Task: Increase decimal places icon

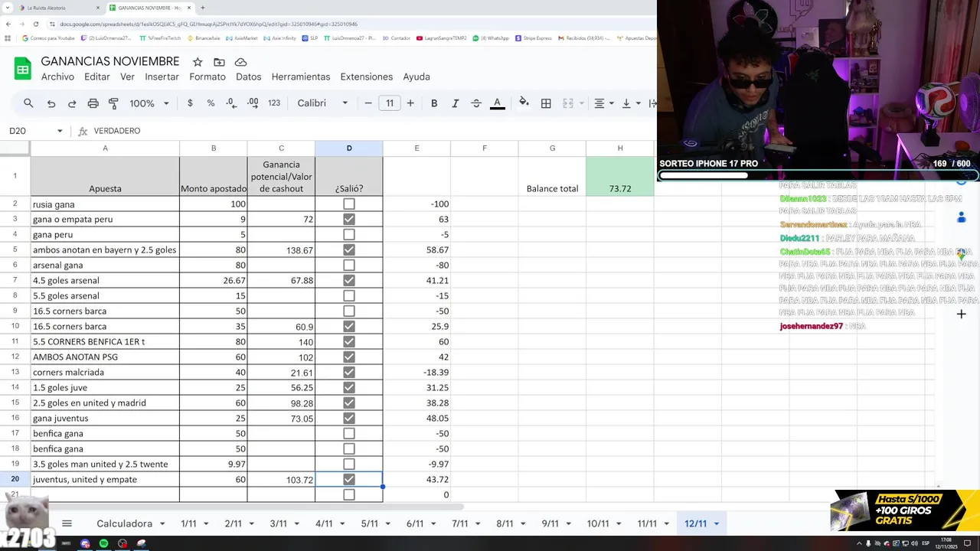Action: (253, 103)
